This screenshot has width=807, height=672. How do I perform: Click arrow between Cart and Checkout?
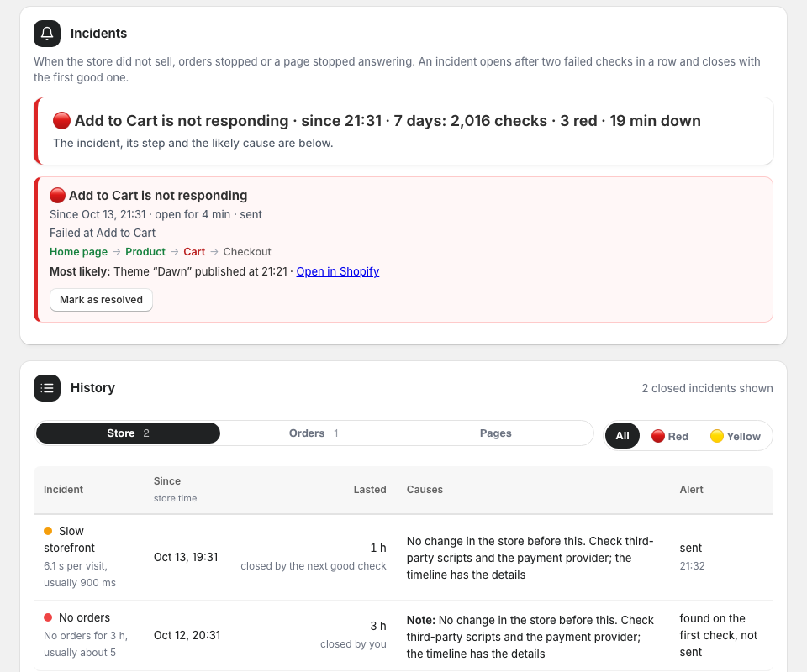pyautogui.click(x=214, y=252)
